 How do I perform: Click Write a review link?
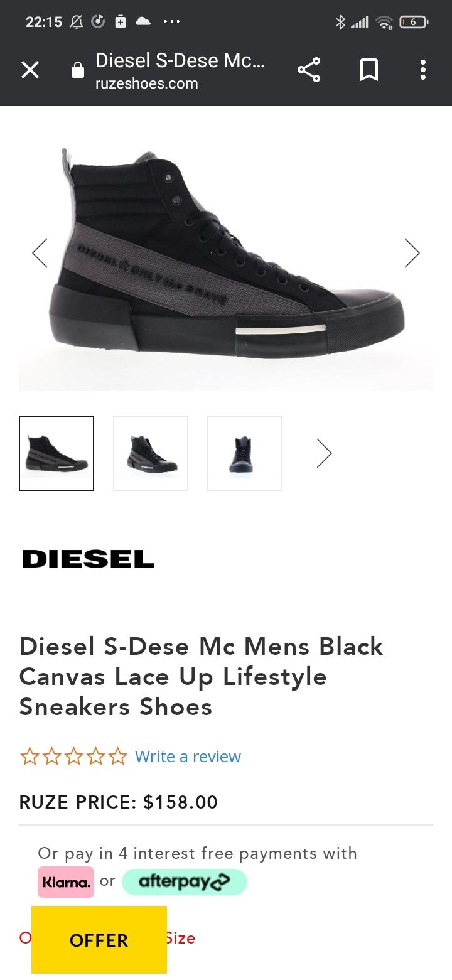coord(188,757)
